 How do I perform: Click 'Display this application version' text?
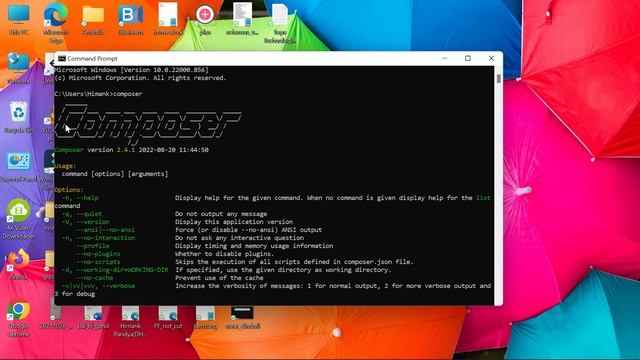234,222
